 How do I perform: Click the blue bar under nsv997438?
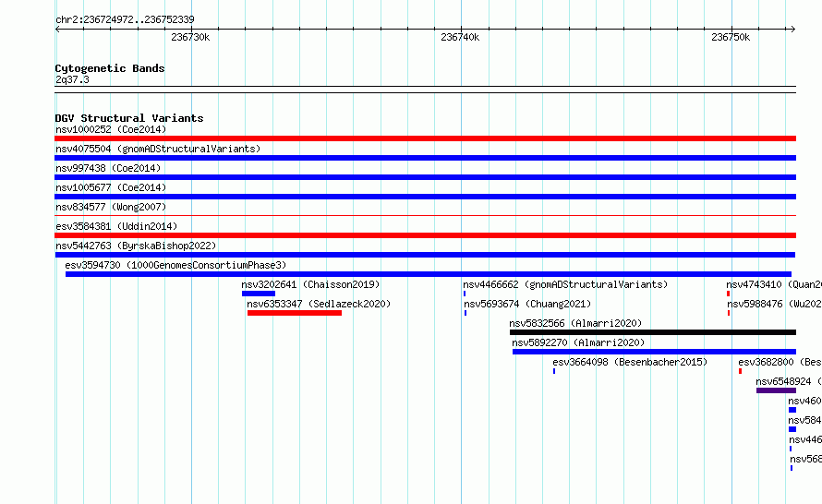pyautogui.click(x=425, y=177)
